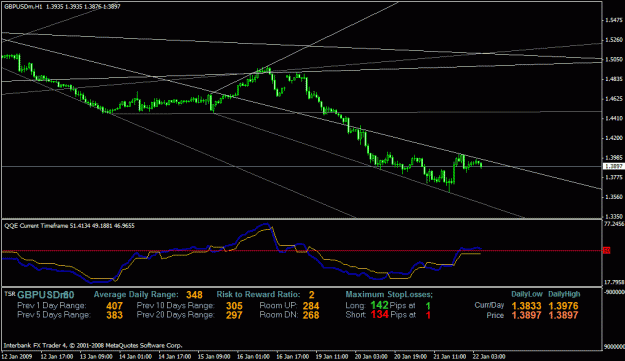Click the 12 Jan 17:00 time axis label
The image size is (625, 361).
click(x=57, y=356)
